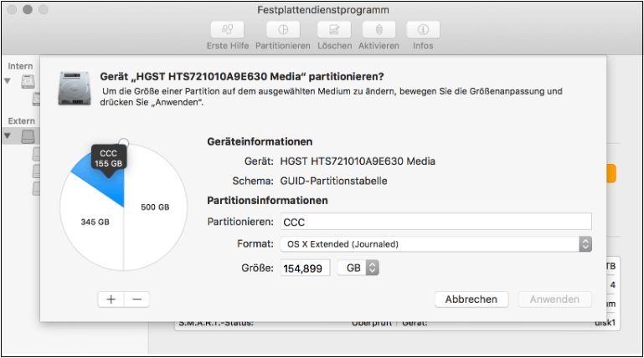Collapse the Extern disk disclosure triangle
Image resolution: width=644 pixels, height=358 pixels.
[8, 136]
